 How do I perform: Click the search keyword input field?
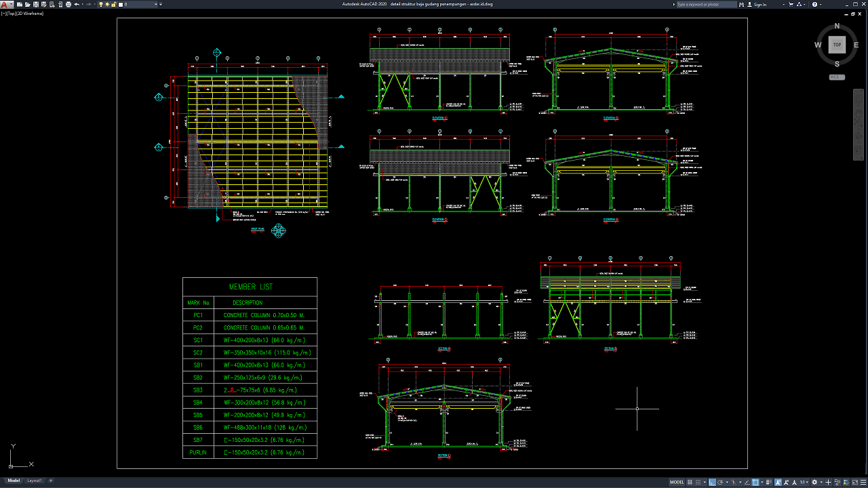coord(705,5)
